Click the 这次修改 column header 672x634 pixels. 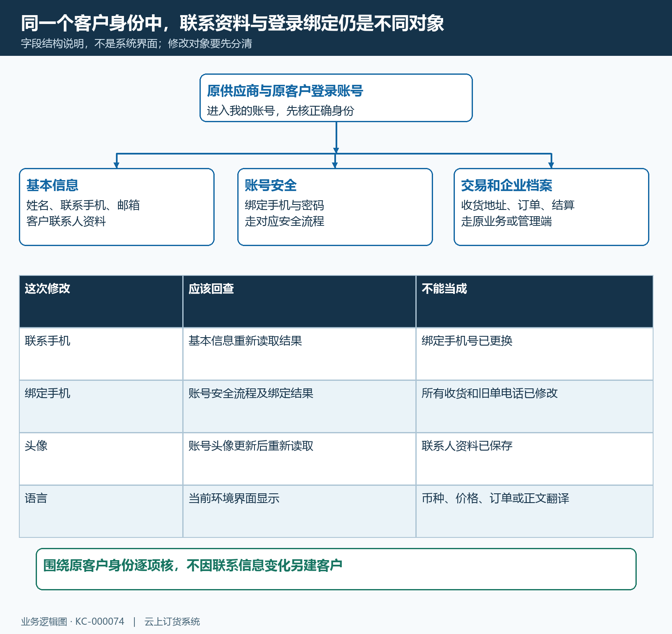coord(101,301)
